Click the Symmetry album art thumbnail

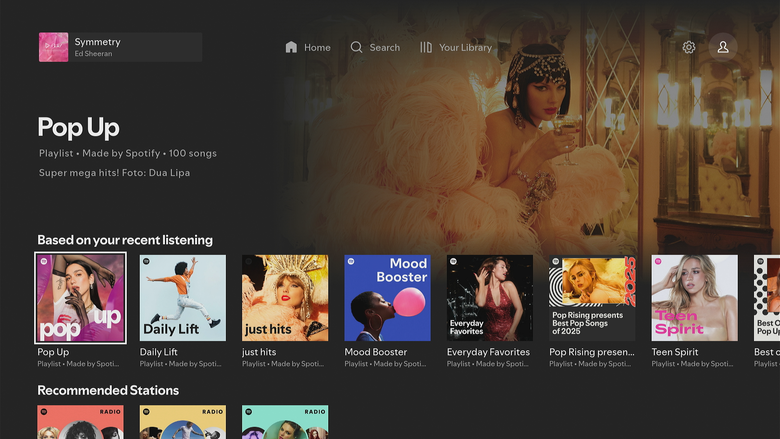[x=54, y=47]
